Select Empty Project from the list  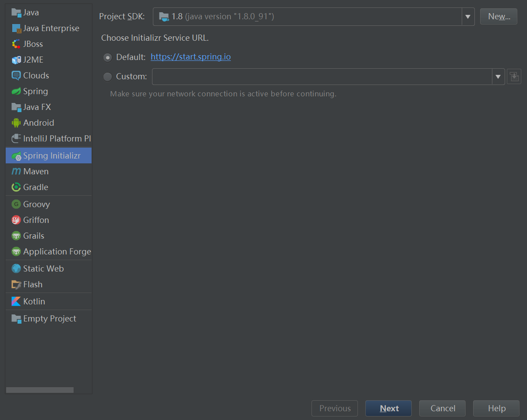49,318
